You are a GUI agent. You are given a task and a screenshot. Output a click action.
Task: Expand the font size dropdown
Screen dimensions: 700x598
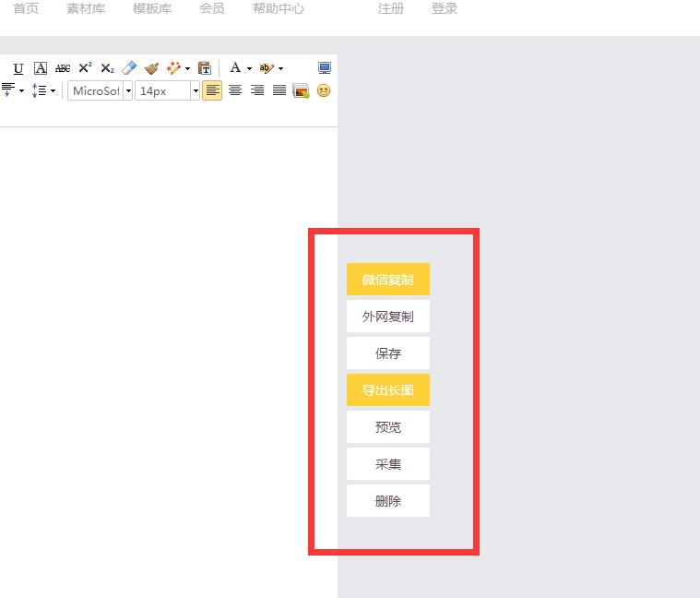tap(196, 90)
